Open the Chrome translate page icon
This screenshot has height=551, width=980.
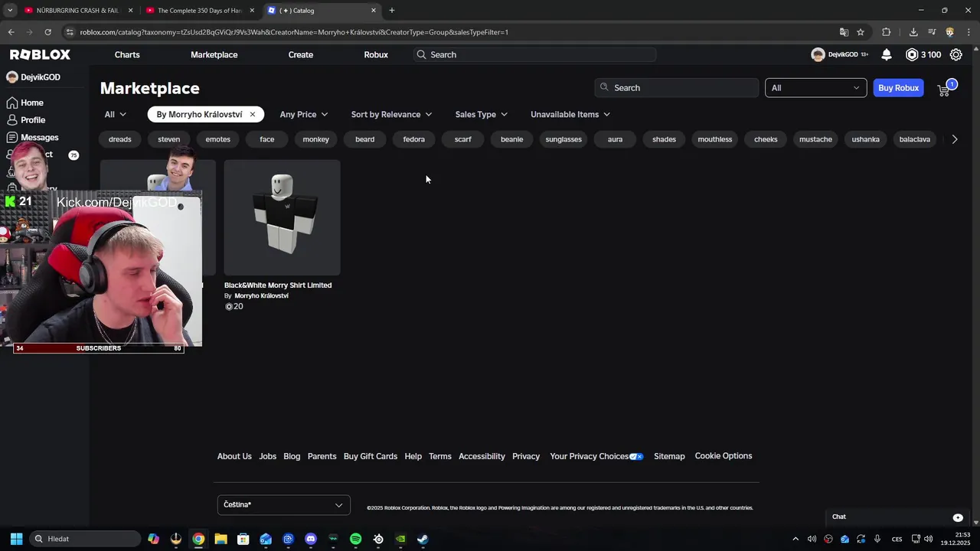(x=844, y=32)
